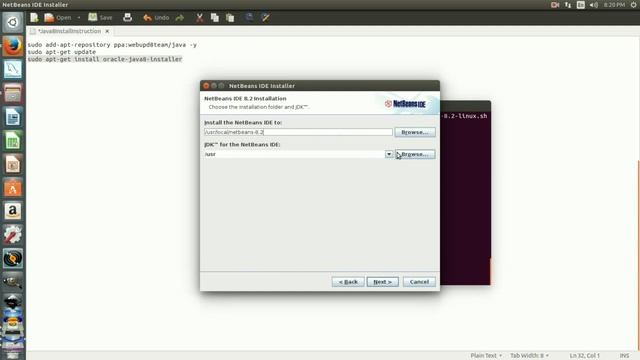Open System Settings from the dock
The width and height of the screenshot is (640, 360).
(13, 235)
